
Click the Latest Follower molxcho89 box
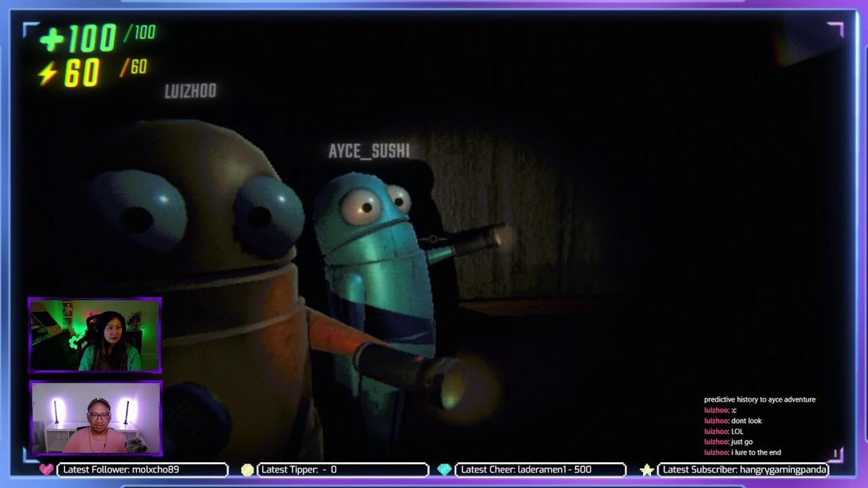(143, 469)
